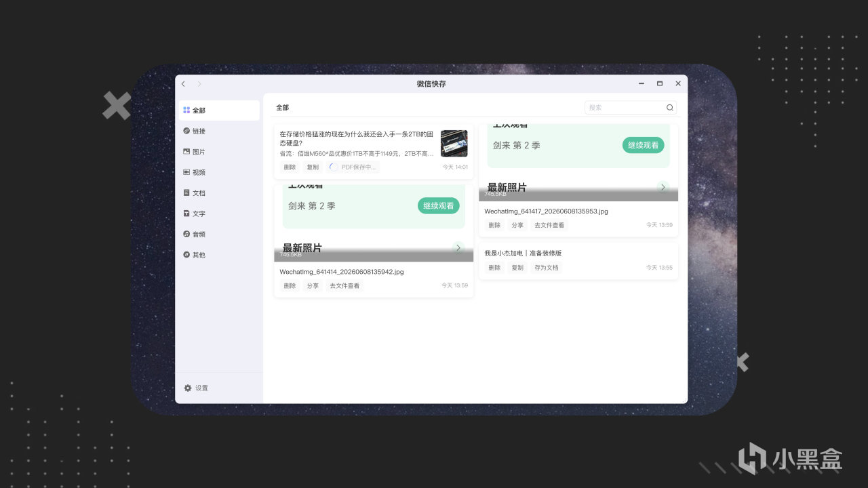This screenshot has height=488, width=868.
Task: Click 复制 on the 我是小杰加电 text card
Action: (x=517, y=268)
